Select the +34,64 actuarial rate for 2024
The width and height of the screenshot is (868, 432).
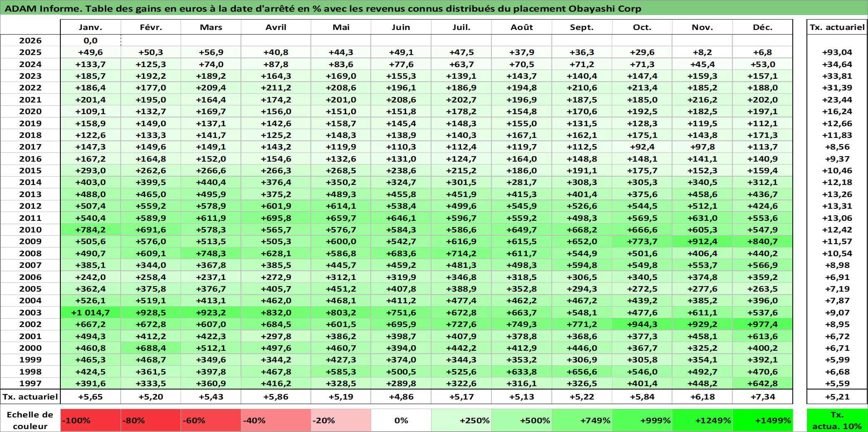pos(837,64)
